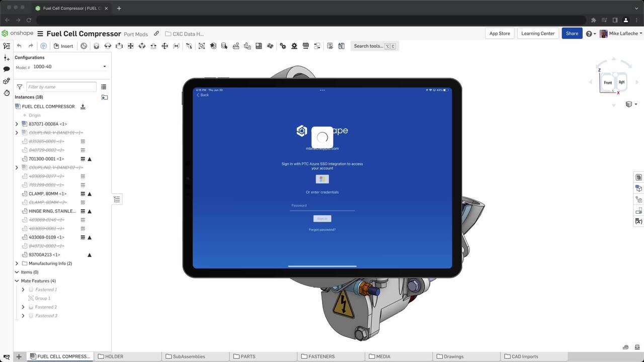This screenshot has width=644, height=362.
Task: Select the Origin item in tree
Action: tap(34, 115)
